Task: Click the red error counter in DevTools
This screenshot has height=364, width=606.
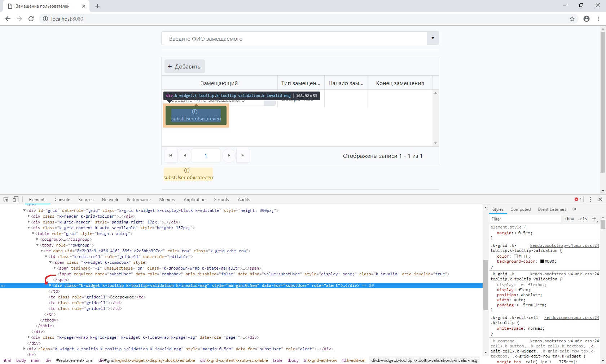Action: [578, 199]
